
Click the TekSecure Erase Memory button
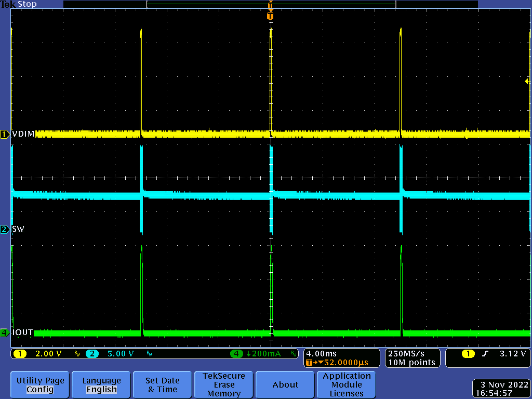[x=223, y=384]
